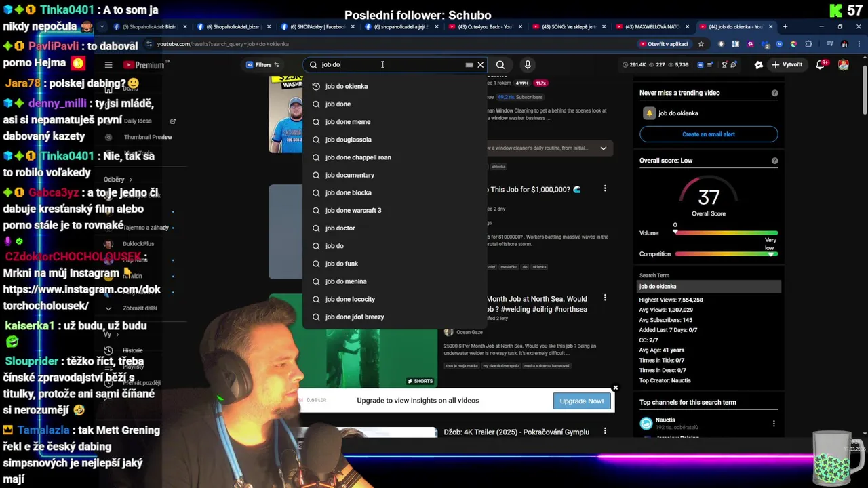The width and height of the screenshot is (868, 488).
Task: Open the on-screen keyboard icon in search box
Action: click(x=469, y=65)
